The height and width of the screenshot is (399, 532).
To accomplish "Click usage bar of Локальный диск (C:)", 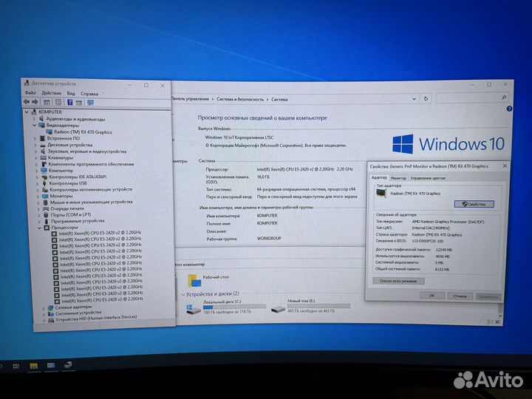I will click(x=234, y=307).
